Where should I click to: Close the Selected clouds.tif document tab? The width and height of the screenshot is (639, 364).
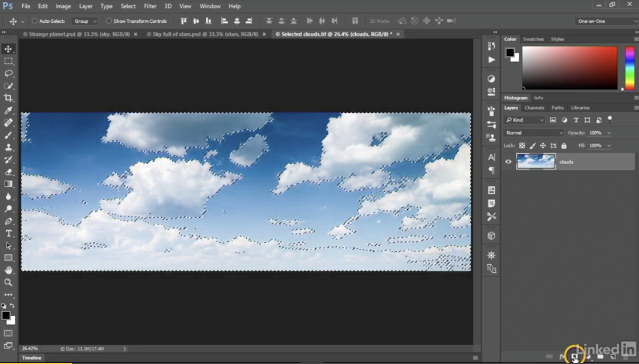tap(398, 34)
